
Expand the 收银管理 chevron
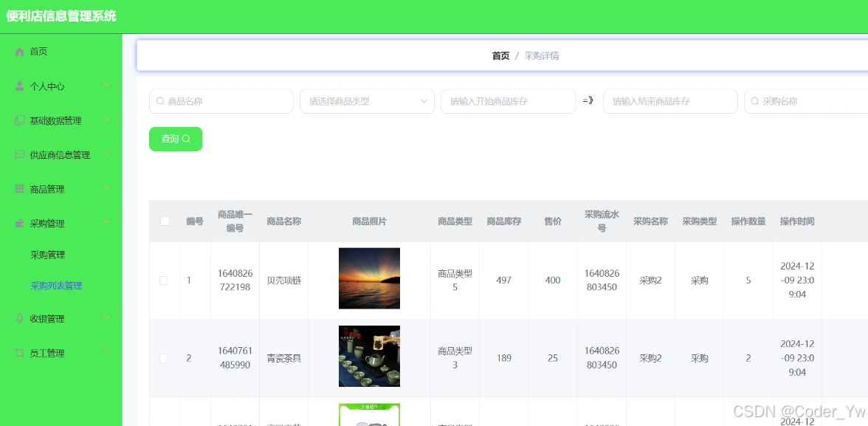[107, 317]
